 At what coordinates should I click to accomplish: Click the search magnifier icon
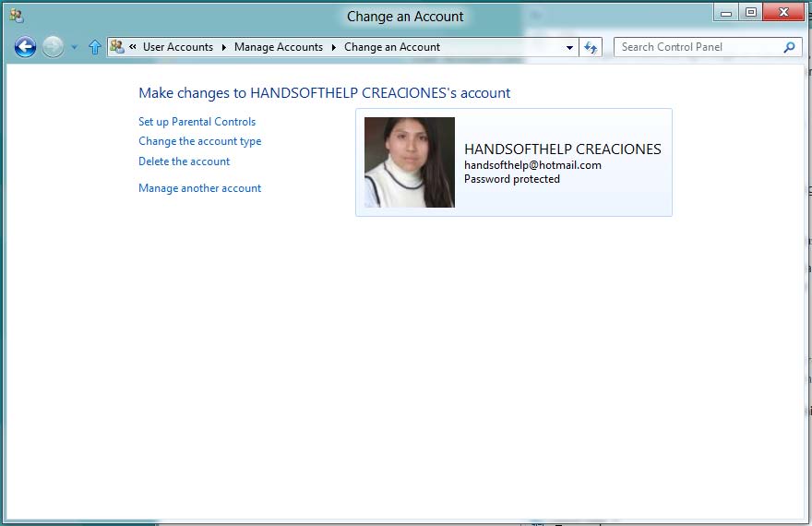(x=789, y=47)
